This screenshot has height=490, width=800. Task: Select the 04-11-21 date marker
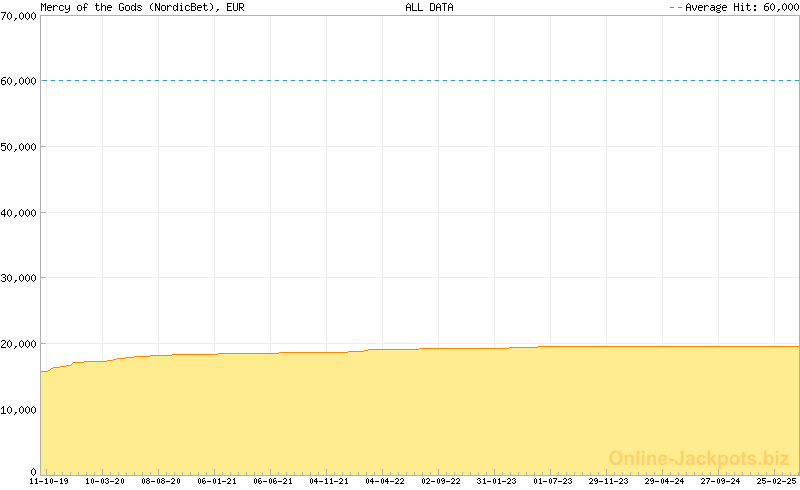329,481
